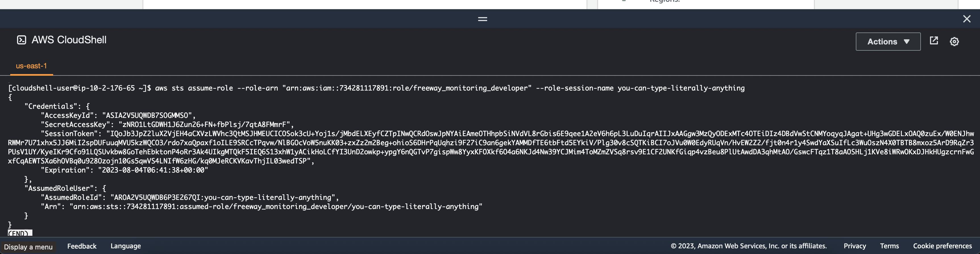980x254 pixels.
Task: Open the Language selector
Action: pos(126,246)
